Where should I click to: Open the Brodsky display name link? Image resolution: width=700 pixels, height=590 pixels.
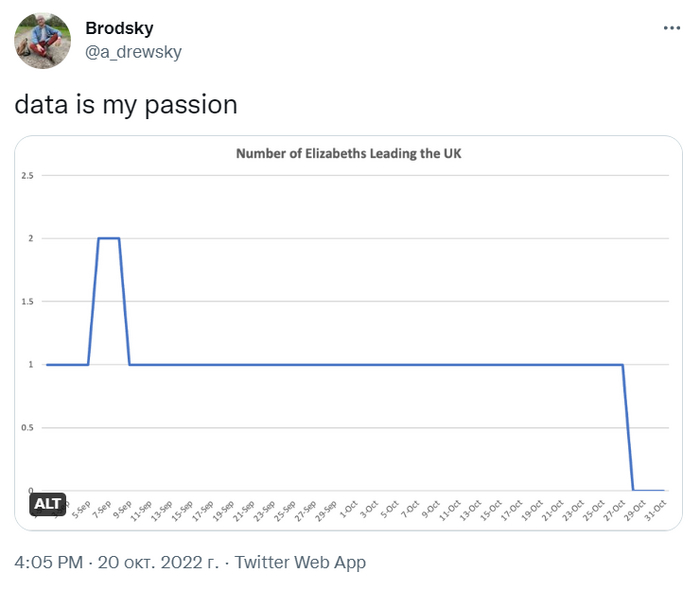click(119, 28)
